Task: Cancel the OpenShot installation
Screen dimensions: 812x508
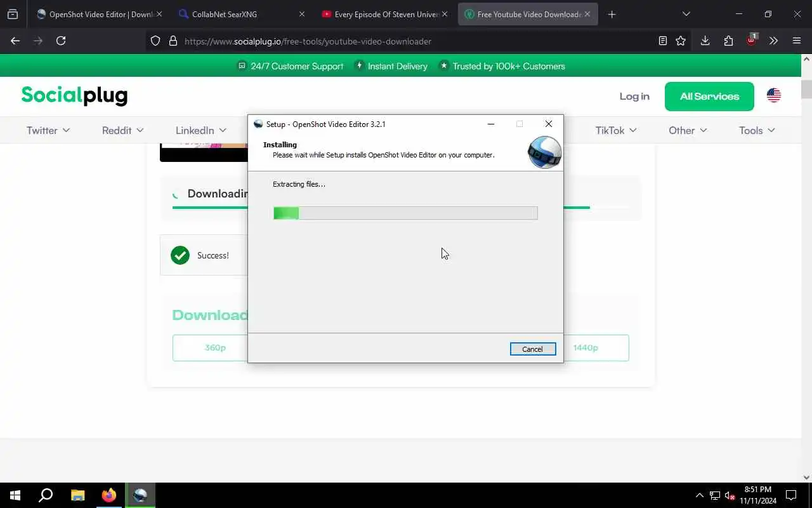Action: pyautogui.click(x=533, y=349)
